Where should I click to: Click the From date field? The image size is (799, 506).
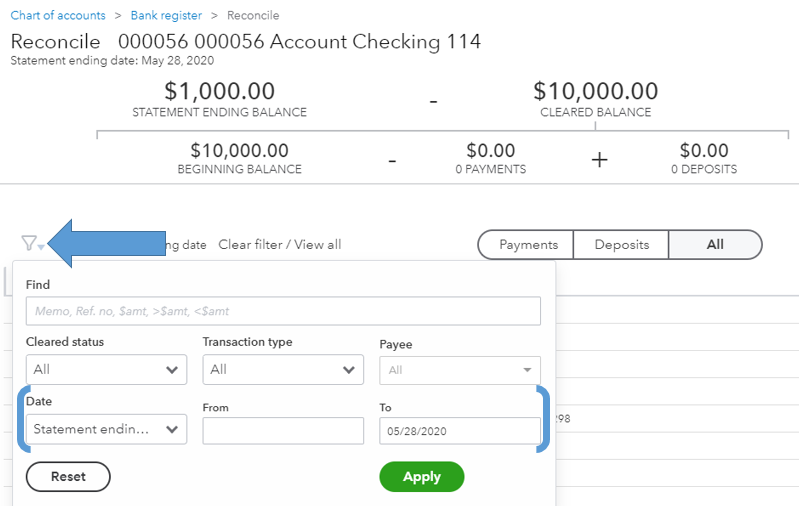pyautogui.click(x=283, y=431)
